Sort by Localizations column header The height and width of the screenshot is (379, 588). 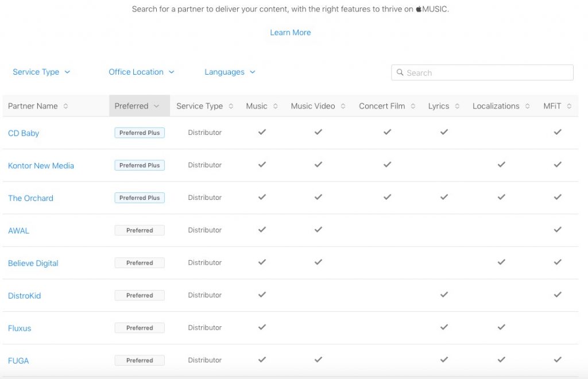(501, 106)
